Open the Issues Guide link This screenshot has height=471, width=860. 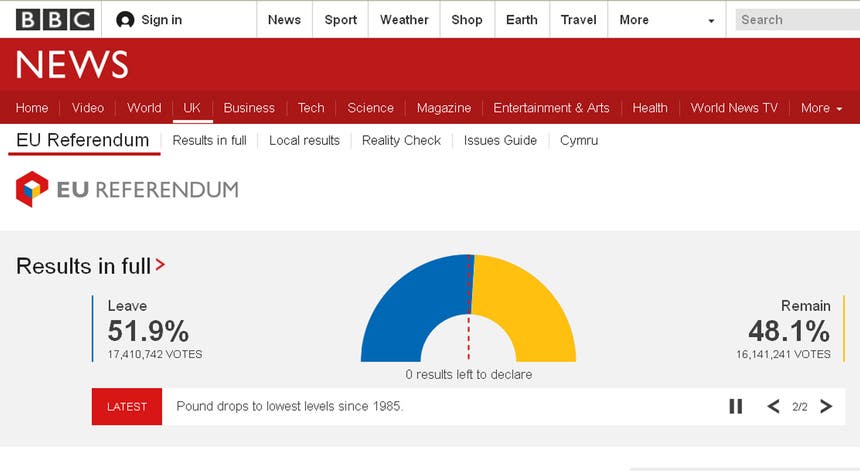click(x=500, y=140)
